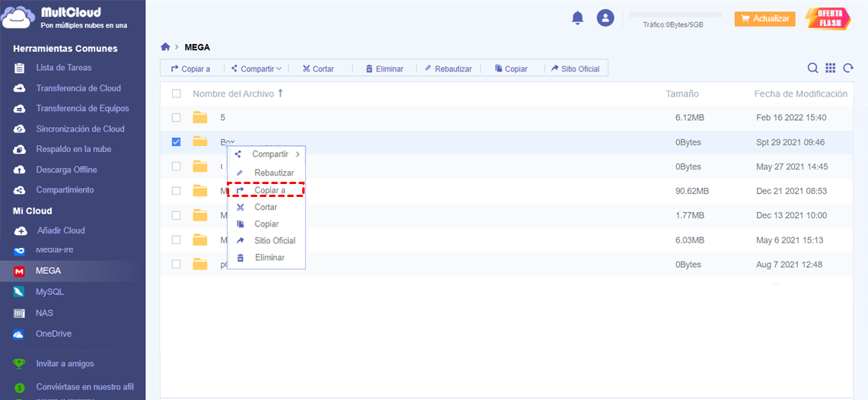Image resolution: width=868 pixels, height=400 pixels.
Task: Click Eliminar in the toolbar
Action: tap(385, 69)
